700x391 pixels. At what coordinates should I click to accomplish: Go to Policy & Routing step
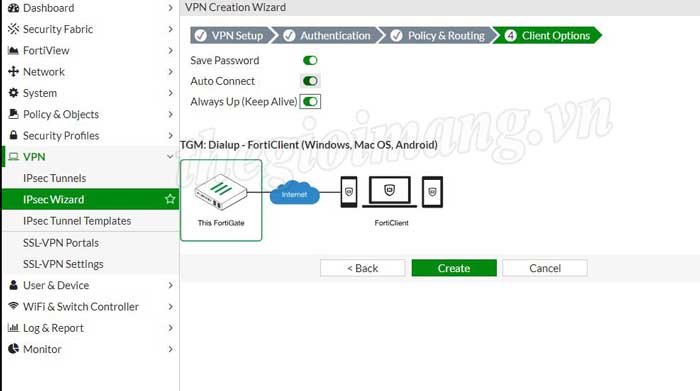(x=439, y=35)
